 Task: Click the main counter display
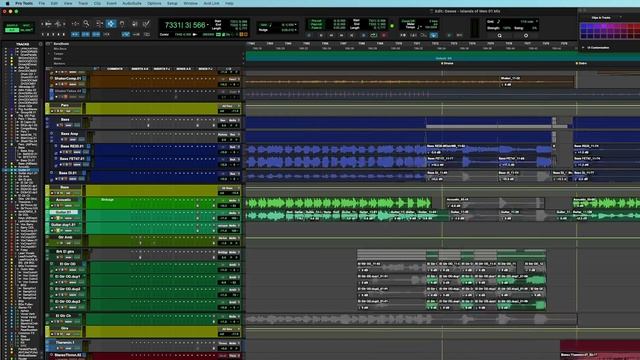pyautogui.click(x=184, y=25)
